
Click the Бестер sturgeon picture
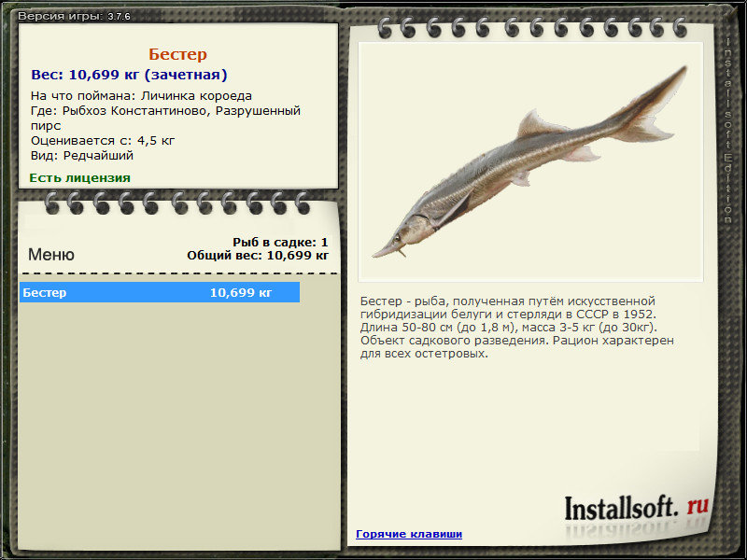[530, 161]
